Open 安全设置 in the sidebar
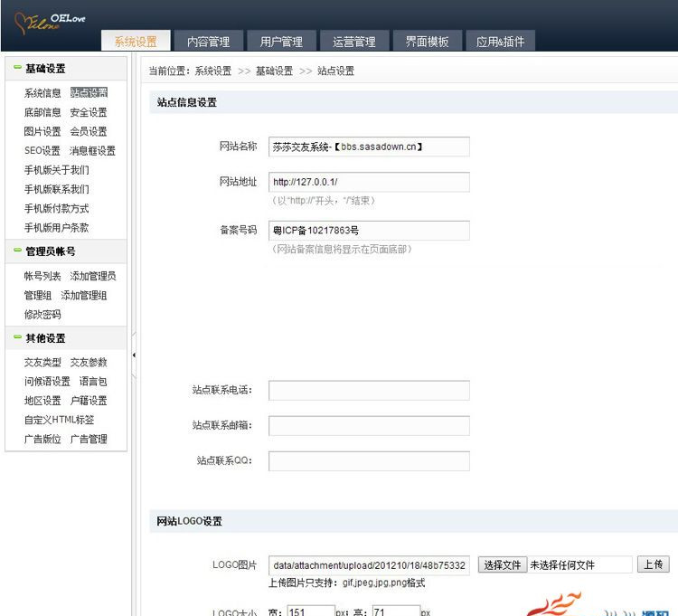Viewport: 678px width, 616px height. click(x=89, y=112)
